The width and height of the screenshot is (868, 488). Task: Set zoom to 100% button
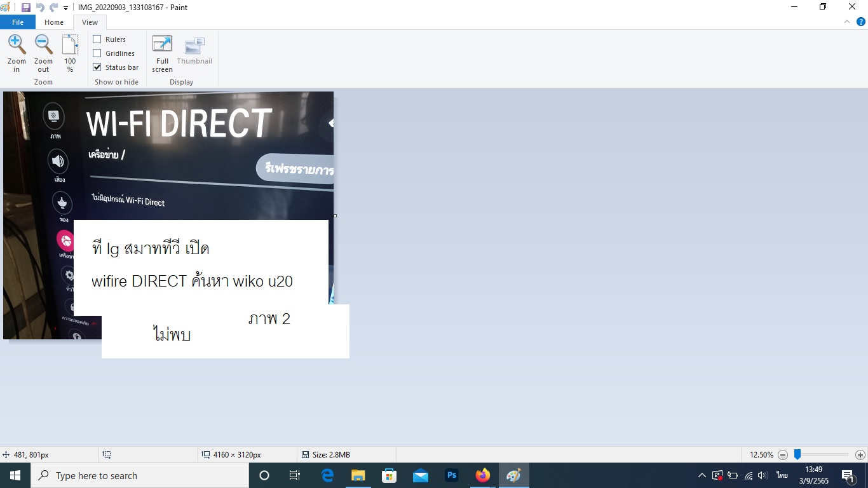(x=70, y=53)
